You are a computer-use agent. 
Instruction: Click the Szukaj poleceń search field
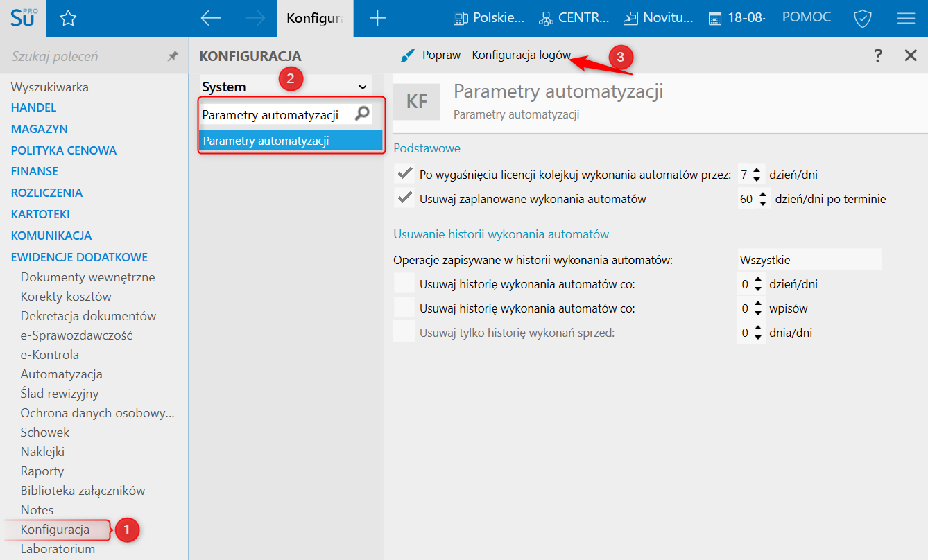coord(83,56)
